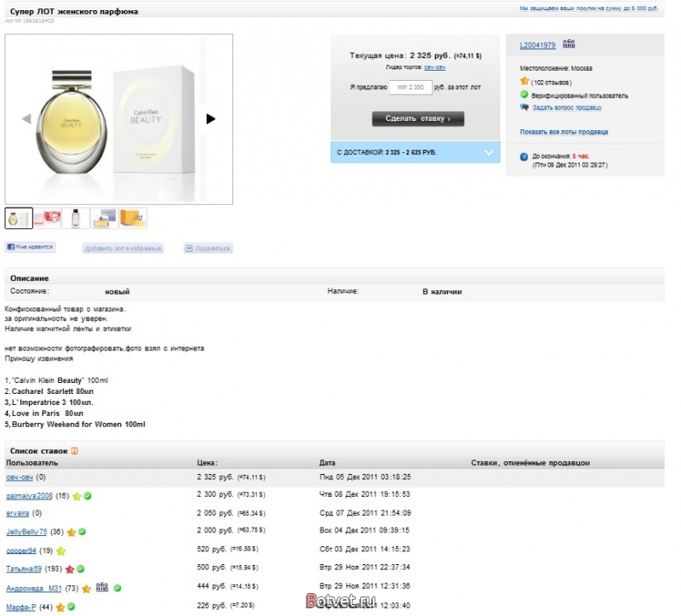Click the 'Поделиться' share button
The image size is (681, 616).
(x=208, y=248)
